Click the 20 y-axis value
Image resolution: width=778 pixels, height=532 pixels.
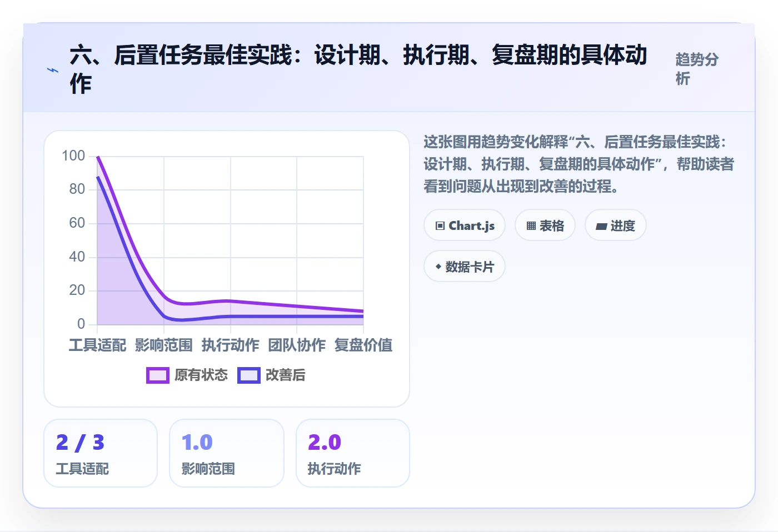77,290
